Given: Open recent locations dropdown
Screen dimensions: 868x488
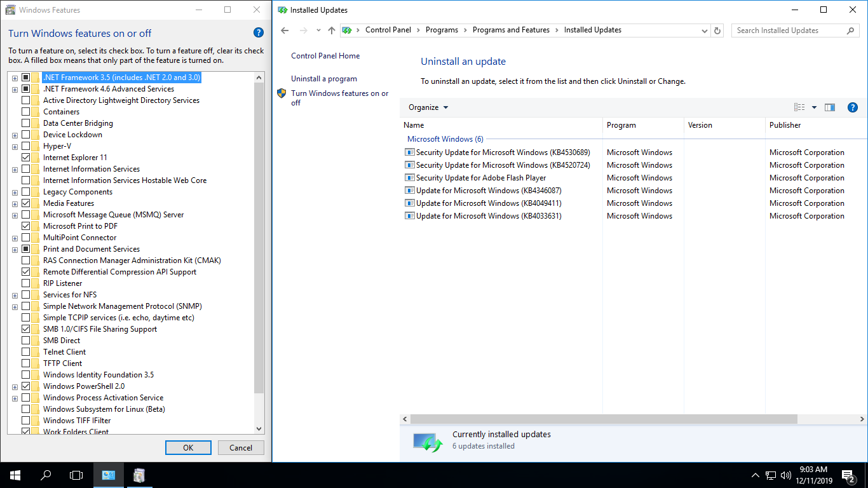Looking at the screenshot, I should tap(318, 30).
